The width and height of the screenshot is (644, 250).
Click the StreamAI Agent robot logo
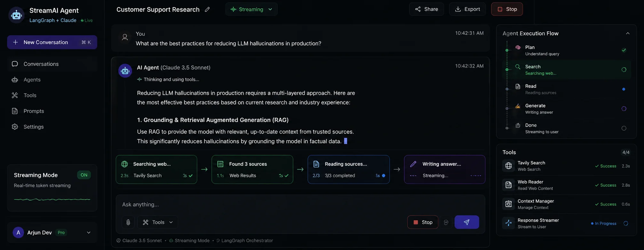pyautogui.click(x=16, y=15)
